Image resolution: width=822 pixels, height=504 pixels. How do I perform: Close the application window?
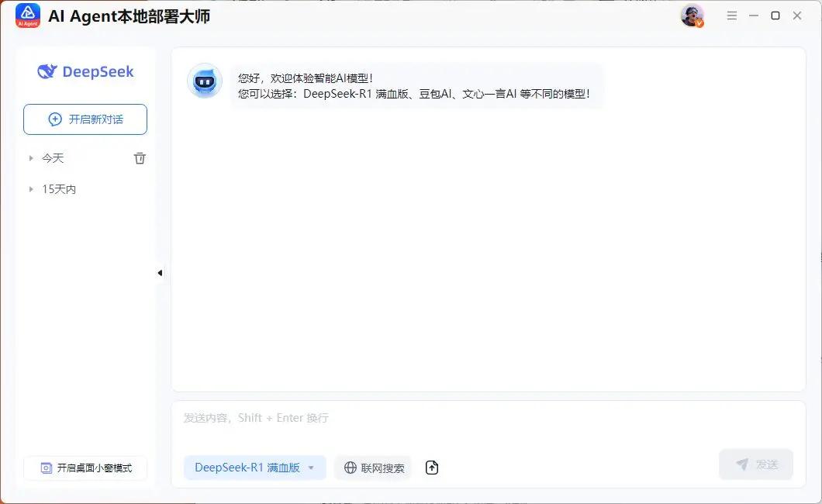(x=797, y=16)
